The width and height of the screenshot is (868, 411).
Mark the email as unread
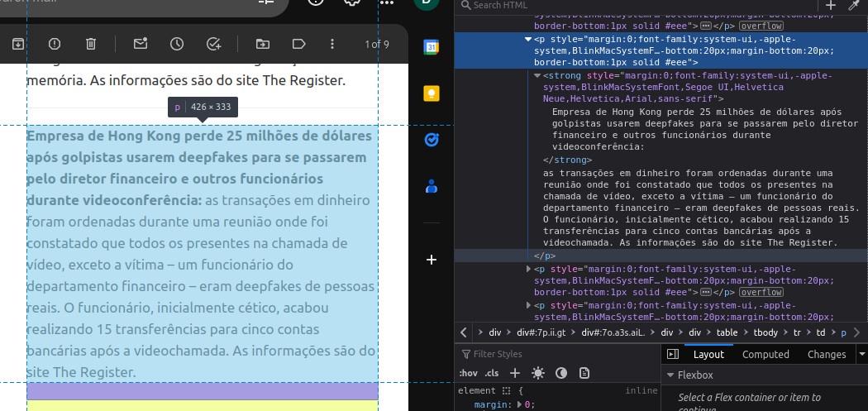point(141,44)
